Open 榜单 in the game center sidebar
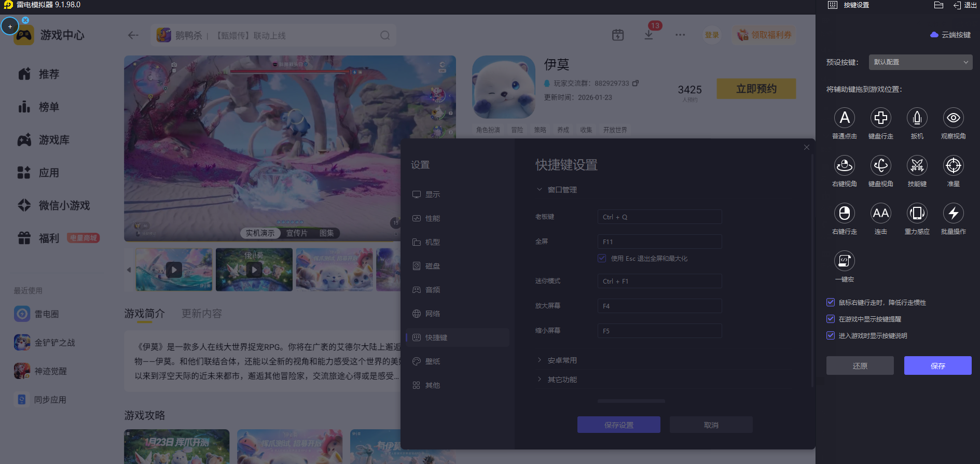 [38, 107]
